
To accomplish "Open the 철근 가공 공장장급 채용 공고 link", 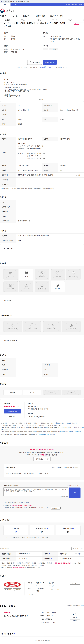I will [x=16, y=616].
